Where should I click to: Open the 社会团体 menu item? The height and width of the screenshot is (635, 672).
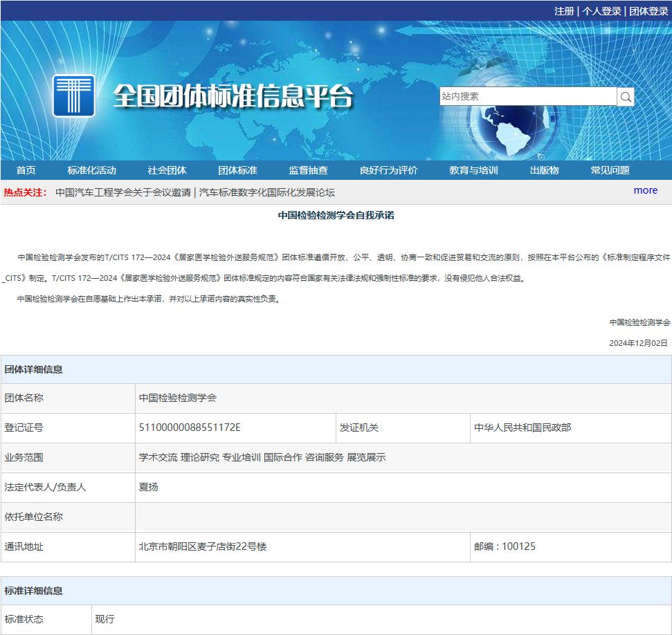pos(167,170)
